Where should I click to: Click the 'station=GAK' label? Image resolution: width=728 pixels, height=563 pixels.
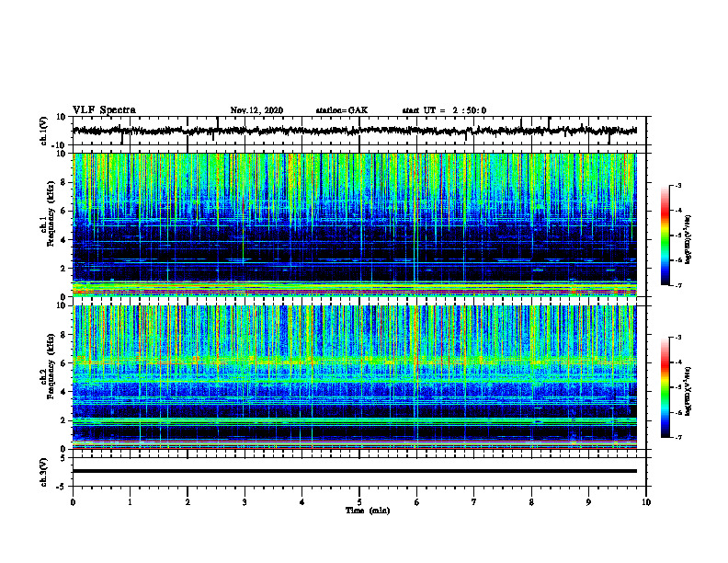point(342,110)
